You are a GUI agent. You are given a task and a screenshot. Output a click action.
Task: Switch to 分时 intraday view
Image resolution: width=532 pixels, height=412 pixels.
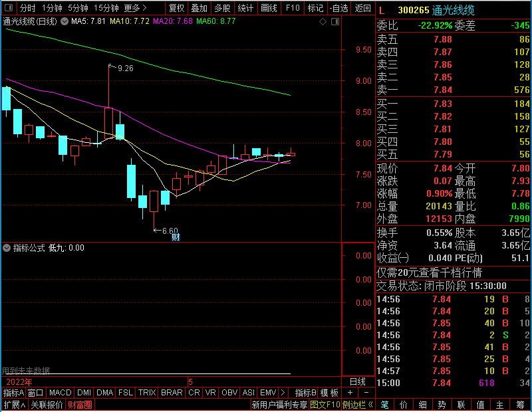point(27,8)
